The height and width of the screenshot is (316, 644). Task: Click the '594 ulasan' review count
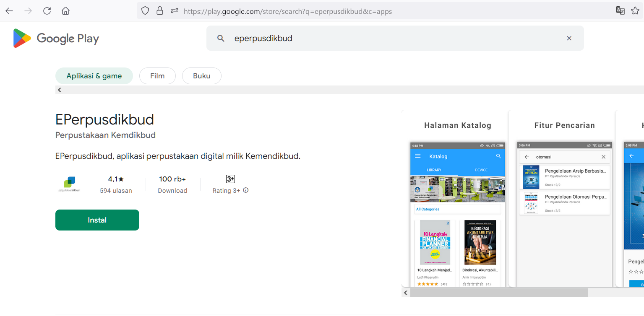116,191
